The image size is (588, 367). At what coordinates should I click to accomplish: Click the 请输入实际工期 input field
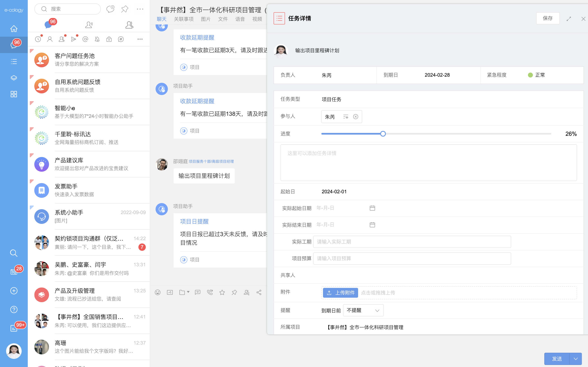tap(412, 242)
